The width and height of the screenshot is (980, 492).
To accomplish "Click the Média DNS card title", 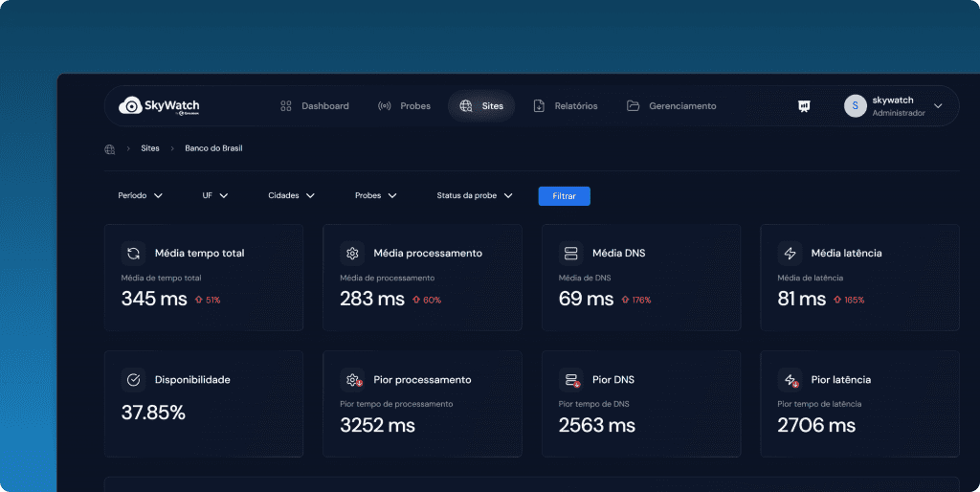I will 619,254.
